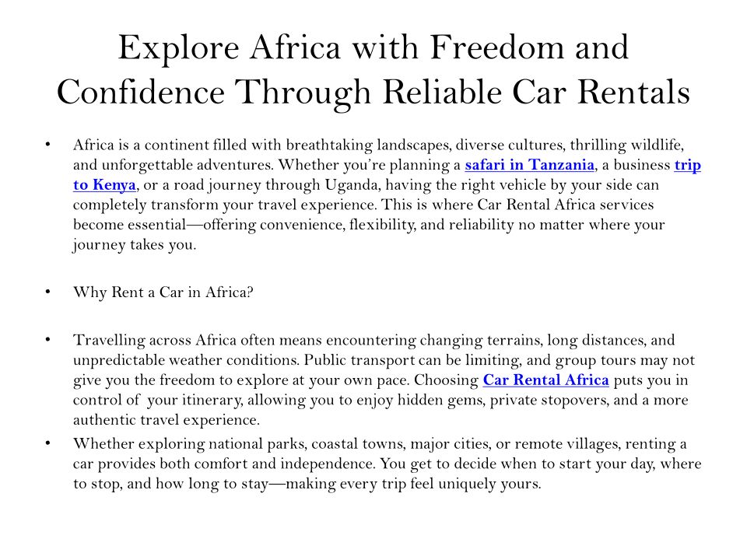Click the bullet before 'Whether exploring national parks'
The height and width of the screenshot is (560, 747).
(47, 443)
